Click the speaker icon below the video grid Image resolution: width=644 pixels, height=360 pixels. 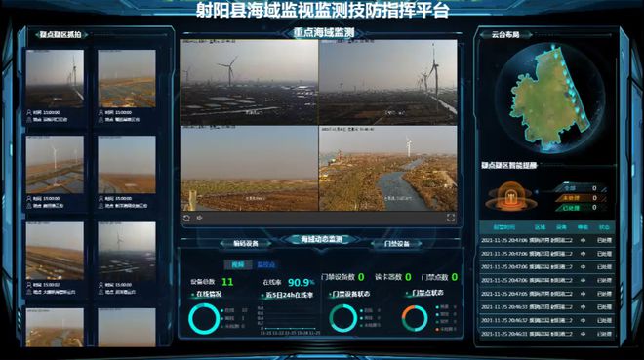tap(200, 218)
